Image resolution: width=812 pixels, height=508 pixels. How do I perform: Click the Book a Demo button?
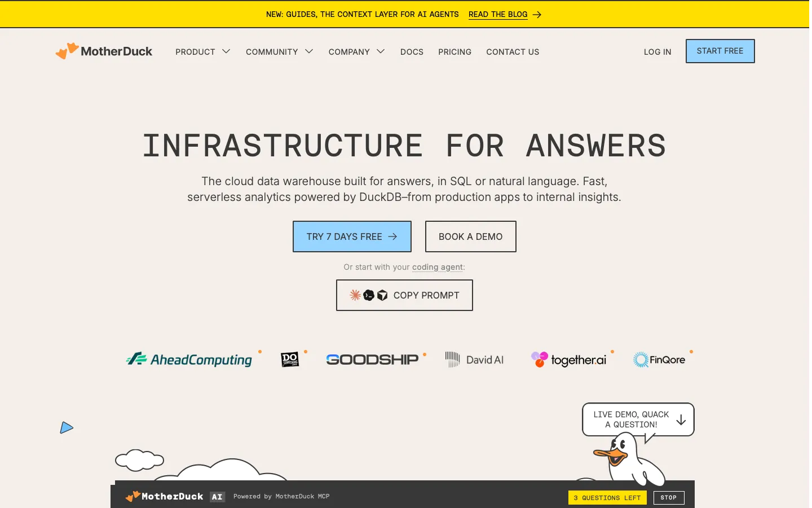pyautogui.click(x=470, y=237)
